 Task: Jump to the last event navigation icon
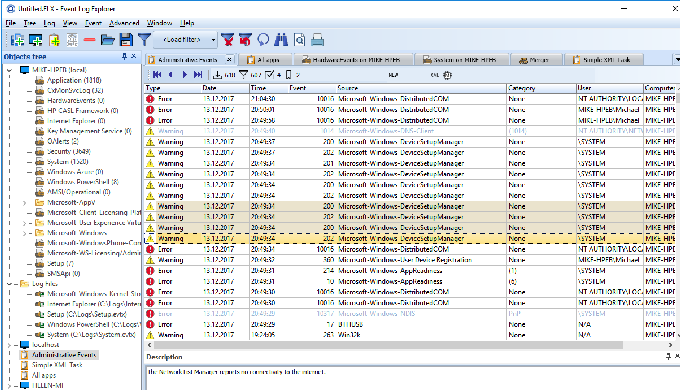[198, 75]
